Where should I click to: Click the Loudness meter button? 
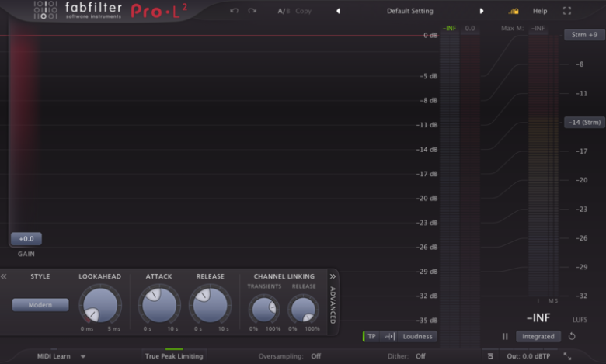click(x=417, y=336)
